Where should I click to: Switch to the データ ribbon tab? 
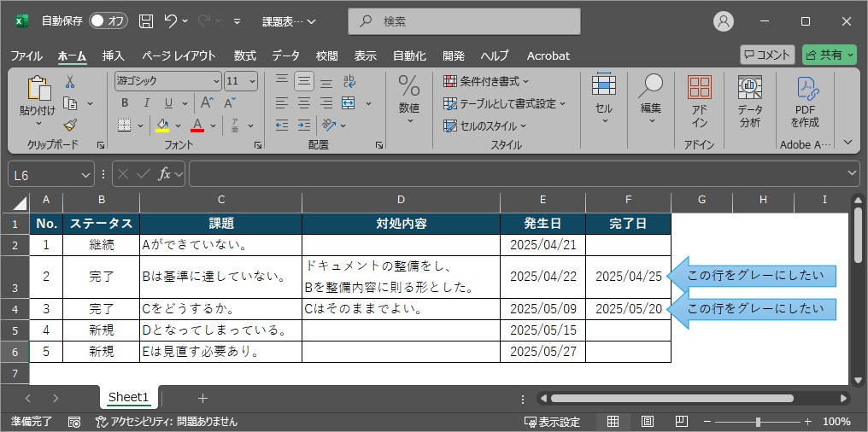285,55
